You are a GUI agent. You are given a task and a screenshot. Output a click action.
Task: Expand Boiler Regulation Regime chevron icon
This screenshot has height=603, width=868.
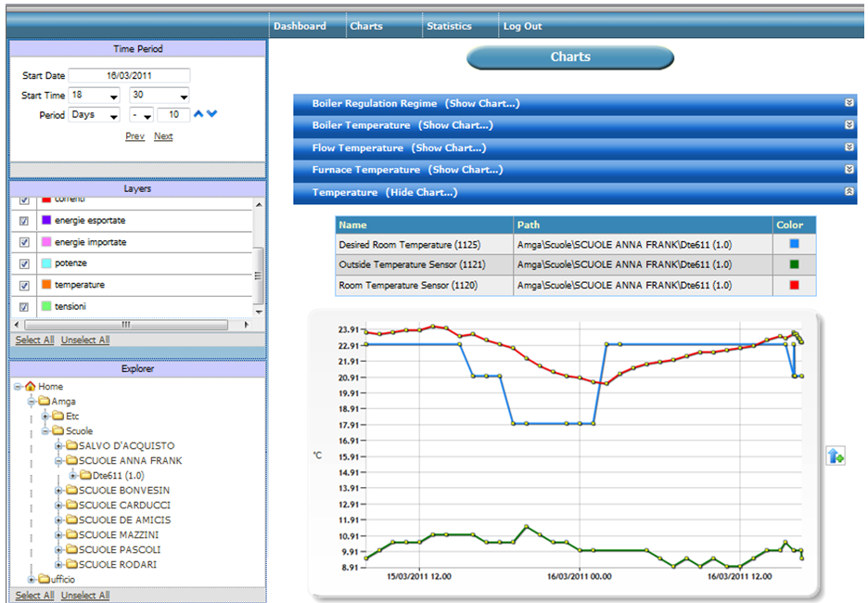pyautogui.click(x=849, y=103)
